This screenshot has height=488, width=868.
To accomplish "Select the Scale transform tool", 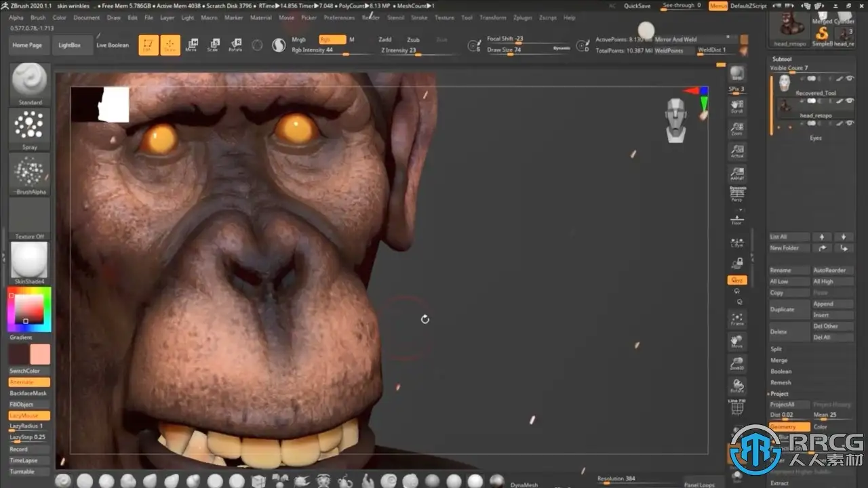I will [213, 45].
